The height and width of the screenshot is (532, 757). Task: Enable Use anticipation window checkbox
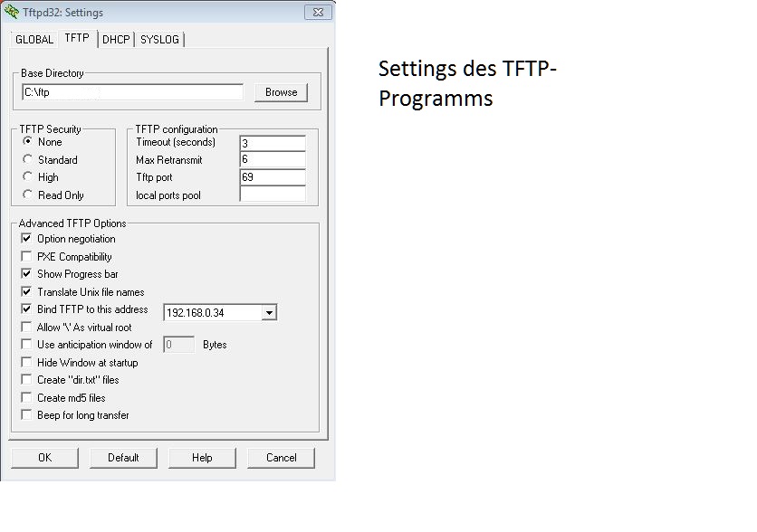tap(26, 345)
